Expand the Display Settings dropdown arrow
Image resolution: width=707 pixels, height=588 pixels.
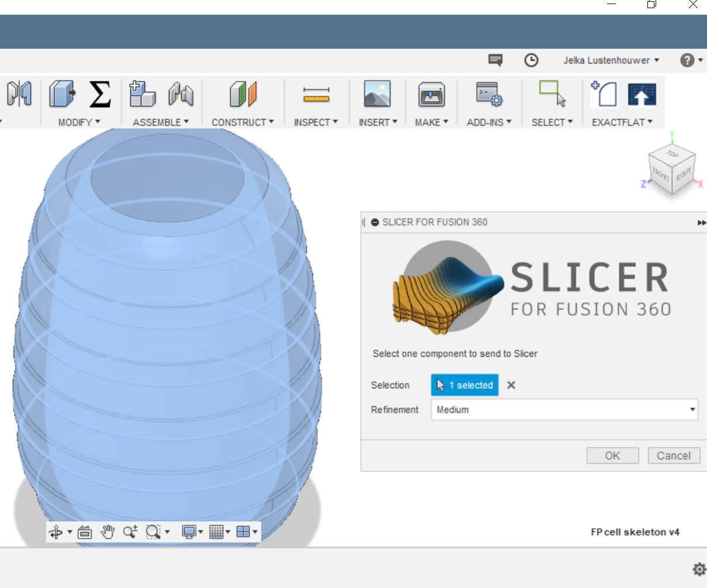tap(200, 532)
